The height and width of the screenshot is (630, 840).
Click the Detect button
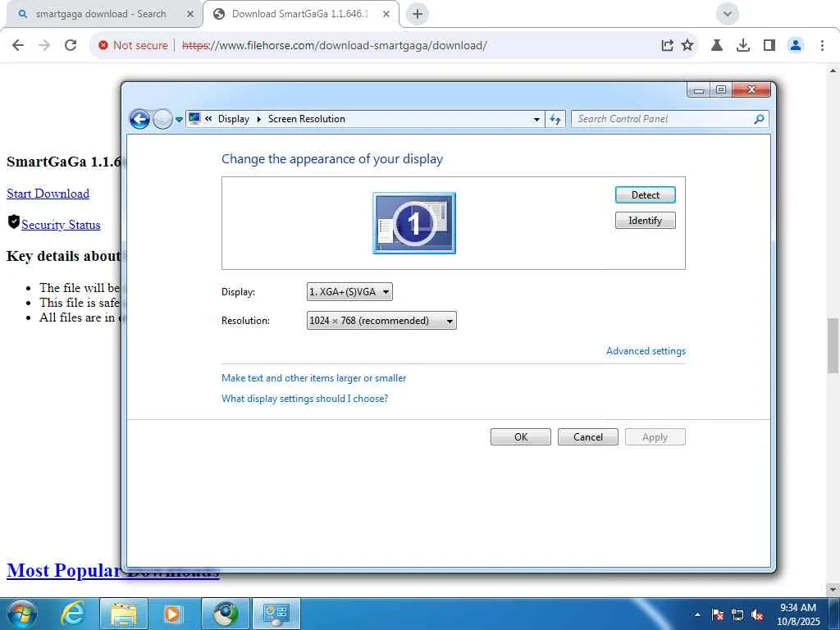click(645, 195)
